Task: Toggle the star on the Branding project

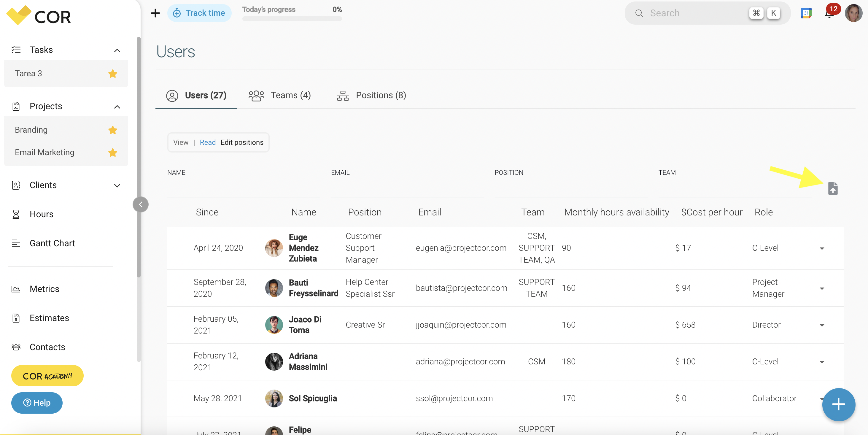Action: [x=112, y=130]
